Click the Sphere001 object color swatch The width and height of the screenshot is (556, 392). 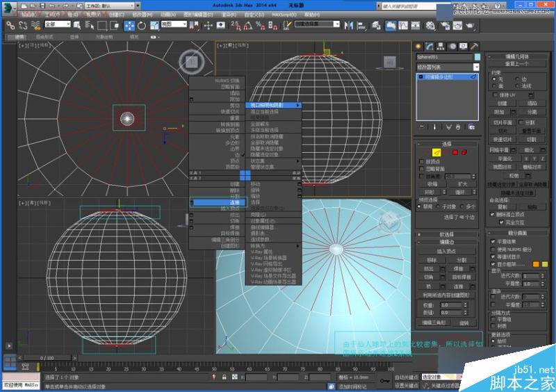pos(476,56)
